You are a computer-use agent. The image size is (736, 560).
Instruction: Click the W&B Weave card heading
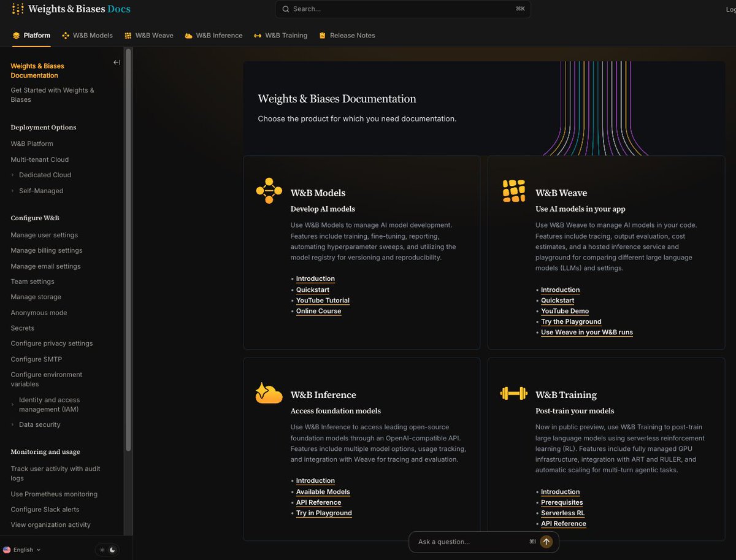coord(561,193)
